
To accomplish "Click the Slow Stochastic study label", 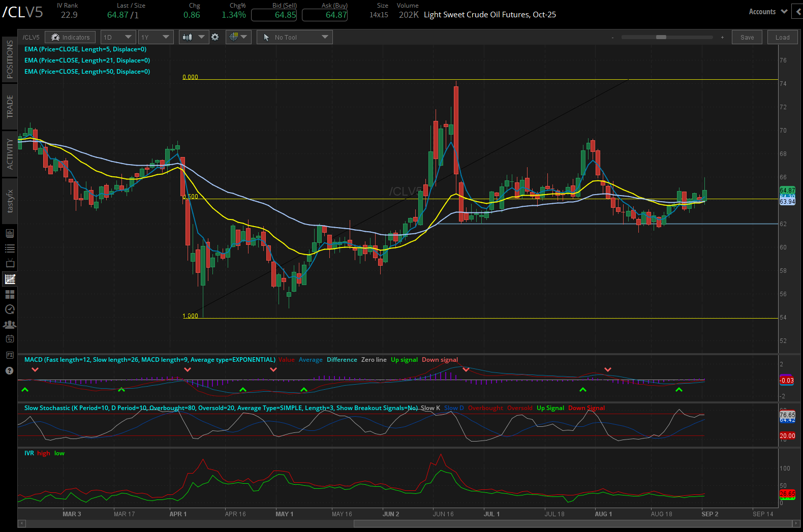I will pyautogui.click(x=221, y=408).
